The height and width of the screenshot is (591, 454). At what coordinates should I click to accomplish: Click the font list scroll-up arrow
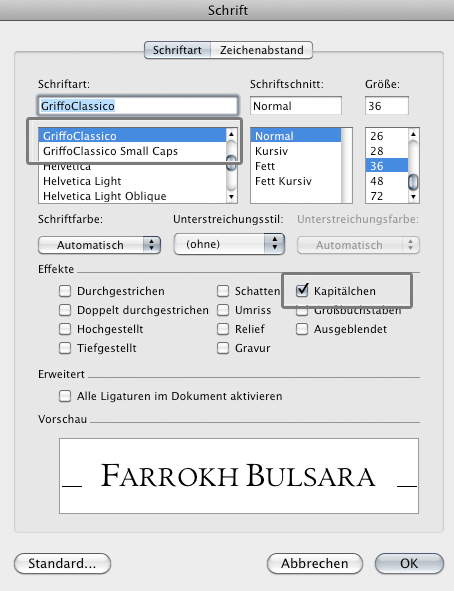(231, 134)
